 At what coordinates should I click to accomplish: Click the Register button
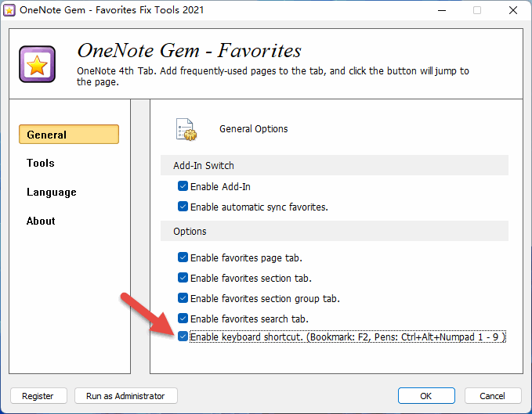pyautogui.click(x=38, y=396)
